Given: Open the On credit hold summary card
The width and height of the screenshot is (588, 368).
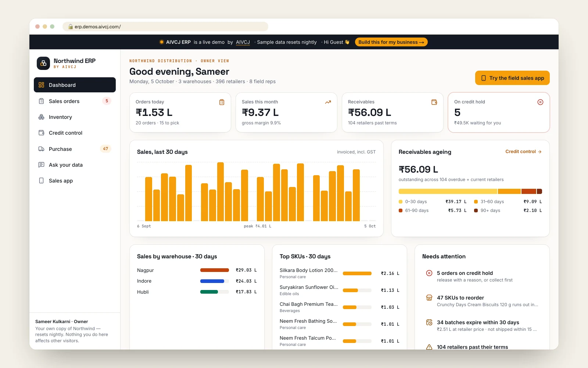Looking at the screenshot, I should (x=499, y=112).
